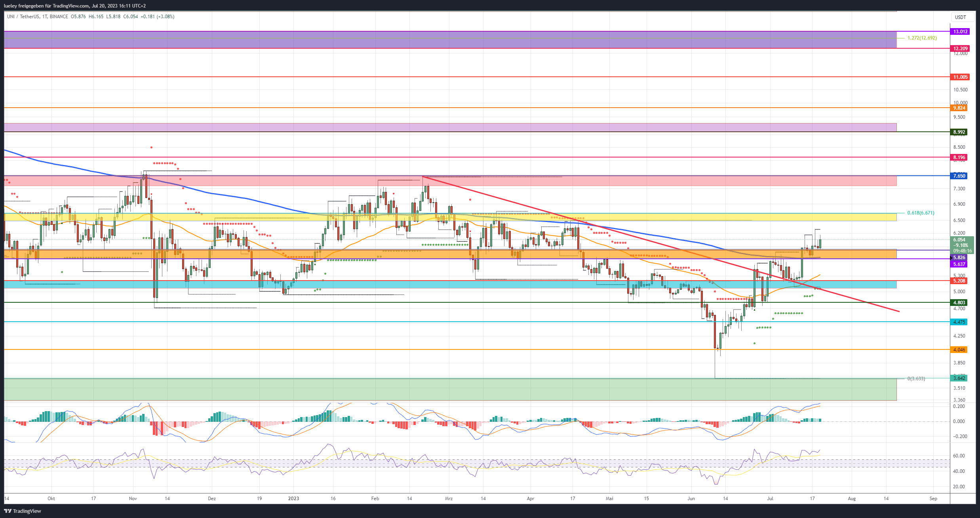Select the red descending trendline
This screenshot has height=518, width=980.
(661, 244)
